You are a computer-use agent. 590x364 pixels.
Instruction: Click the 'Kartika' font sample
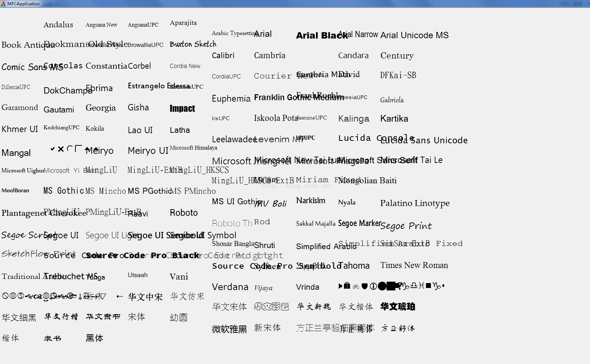tap(394, 118)
